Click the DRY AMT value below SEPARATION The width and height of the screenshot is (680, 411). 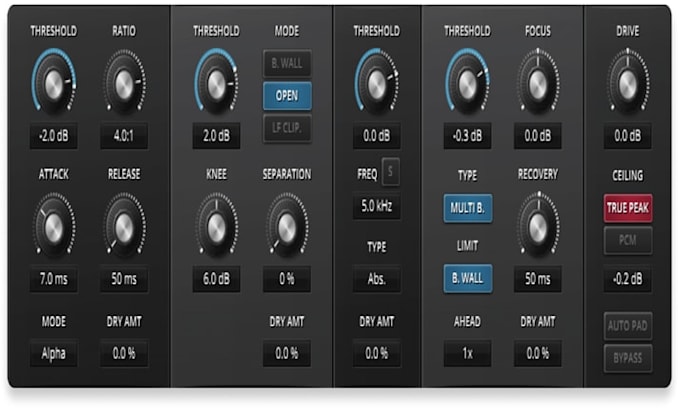pyautogui.click(x=287, y=353)
